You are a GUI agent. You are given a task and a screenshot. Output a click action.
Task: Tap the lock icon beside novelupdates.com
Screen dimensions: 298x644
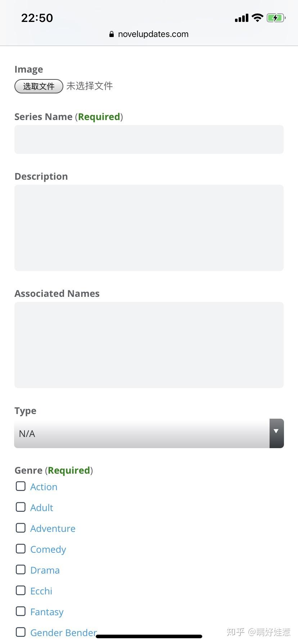[112, 34]
